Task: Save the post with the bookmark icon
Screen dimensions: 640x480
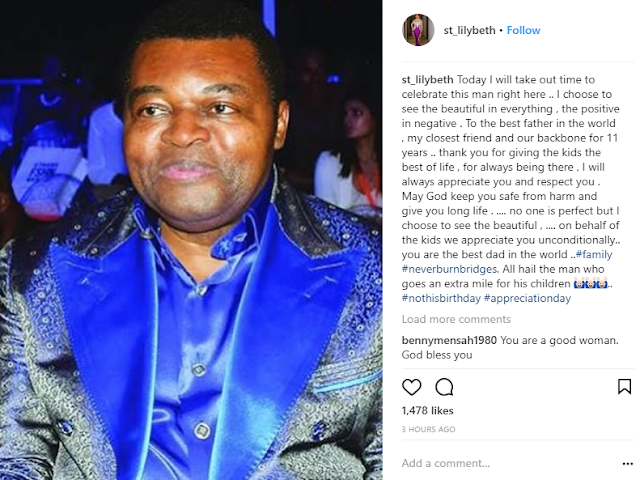Action: 624,387
